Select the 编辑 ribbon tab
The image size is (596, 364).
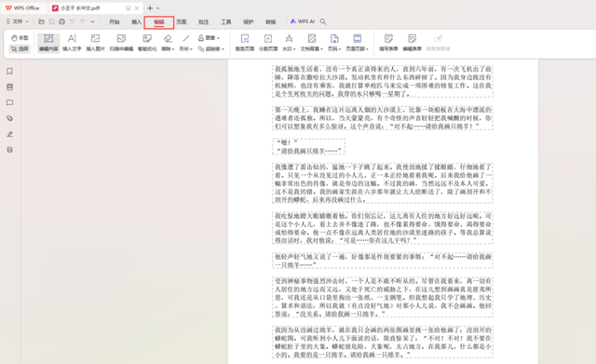tap(159, 22)
